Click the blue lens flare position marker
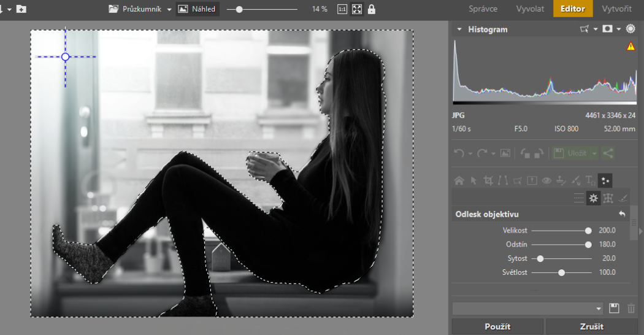The width and height of the screenshot is (644, 335). tap(65, 57)
